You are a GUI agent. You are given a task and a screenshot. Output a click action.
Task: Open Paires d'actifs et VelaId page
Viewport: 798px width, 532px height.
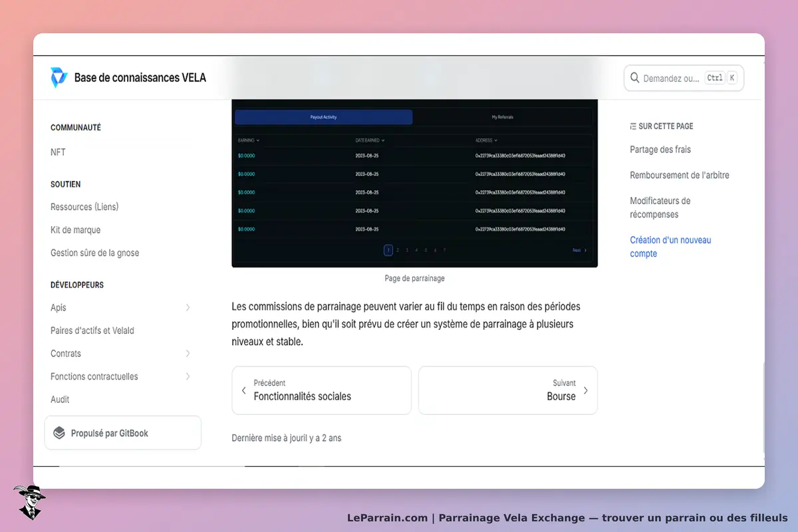point(92,331)
